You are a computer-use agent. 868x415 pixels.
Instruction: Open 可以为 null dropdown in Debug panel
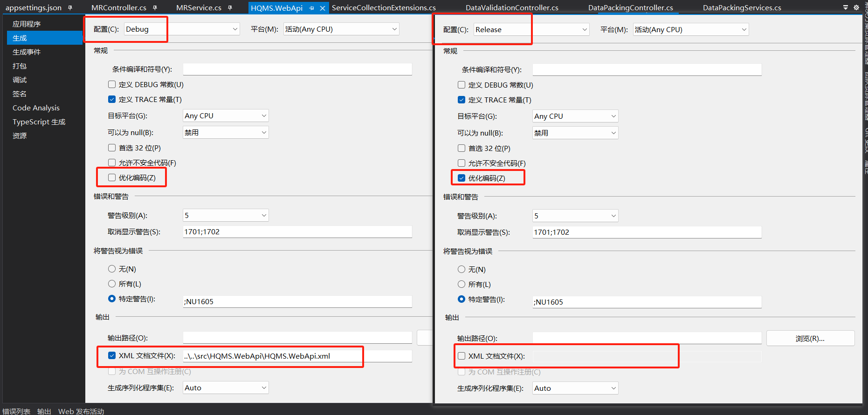click(x=226, y=132)
